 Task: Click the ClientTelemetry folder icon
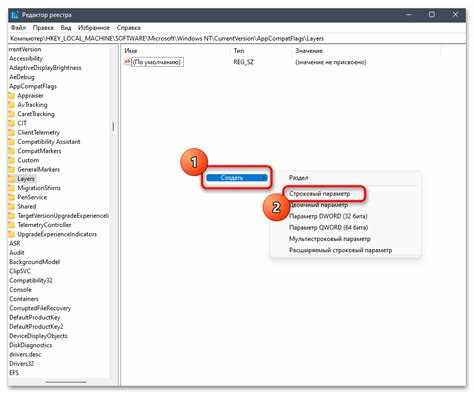[x=11, y=132]
